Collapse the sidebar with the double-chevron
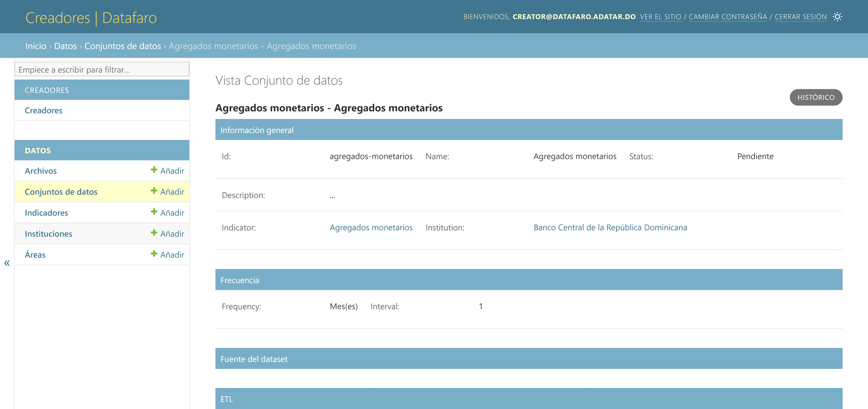This screenshot has width=868, height=409. [7, 263]
